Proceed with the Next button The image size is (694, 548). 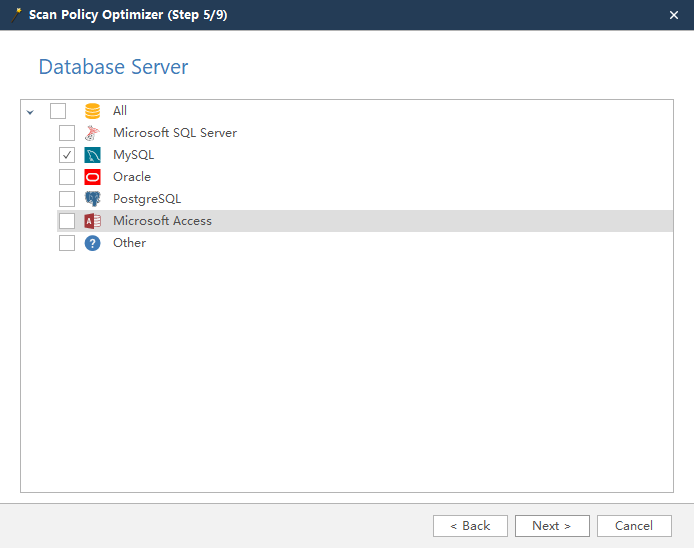[552, 526]
